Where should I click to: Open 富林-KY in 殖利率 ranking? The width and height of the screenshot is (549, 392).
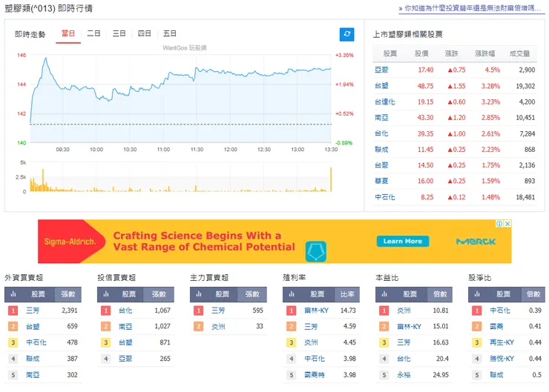click(x=316, y=310)
